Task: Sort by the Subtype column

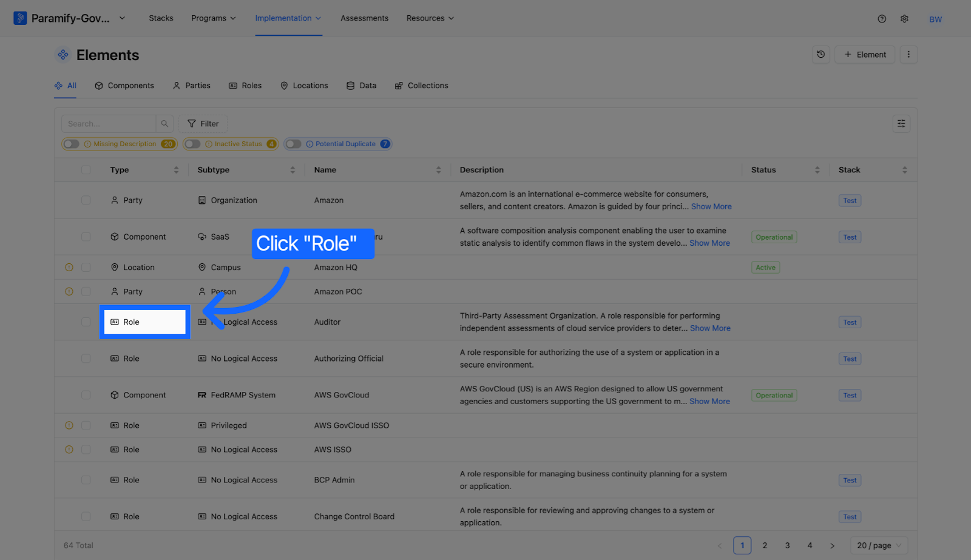Action: (x=293, y=170)
